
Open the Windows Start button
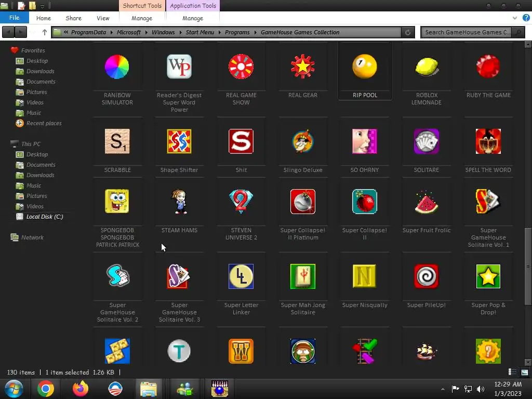[14, 389]
